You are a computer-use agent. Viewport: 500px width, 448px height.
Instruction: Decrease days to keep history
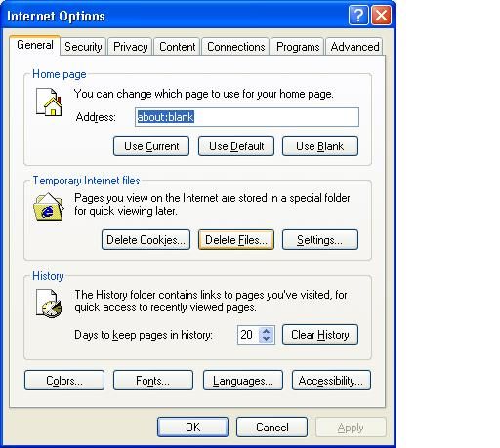pos(267,339)
